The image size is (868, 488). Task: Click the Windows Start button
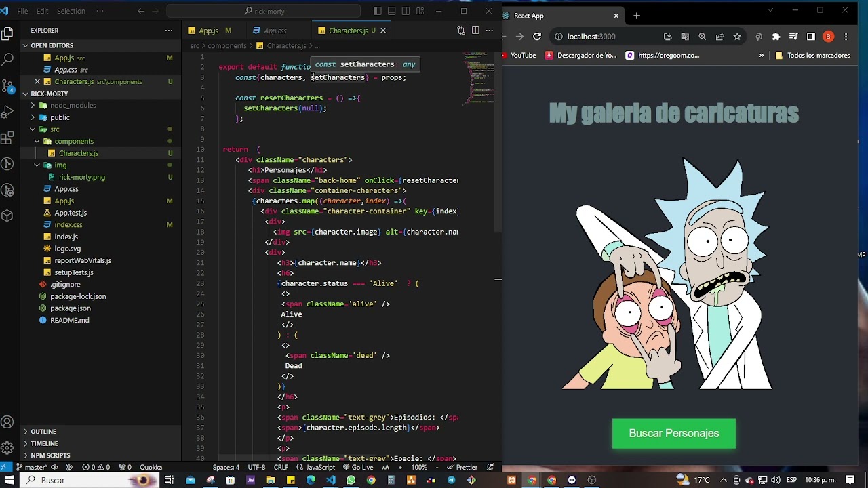click(9, 480)
